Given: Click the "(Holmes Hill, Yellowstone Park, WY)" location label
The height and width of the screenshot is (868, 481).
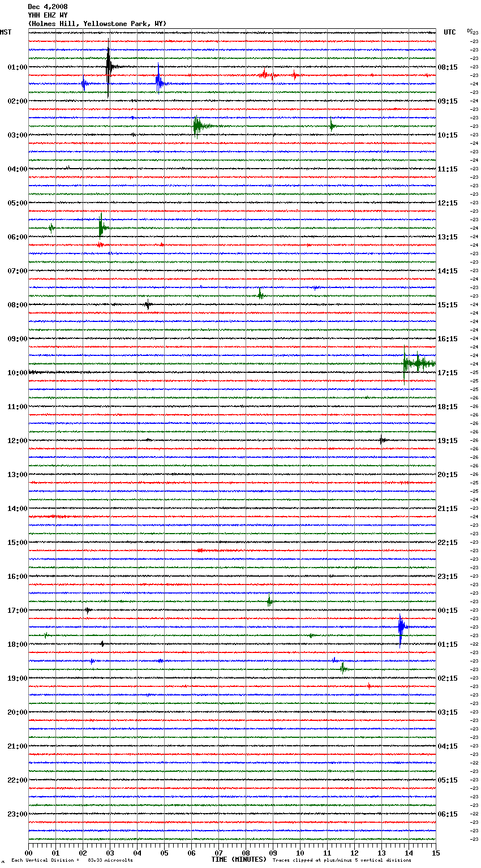Looking at the screenshot, I should [x=97, y=24].
